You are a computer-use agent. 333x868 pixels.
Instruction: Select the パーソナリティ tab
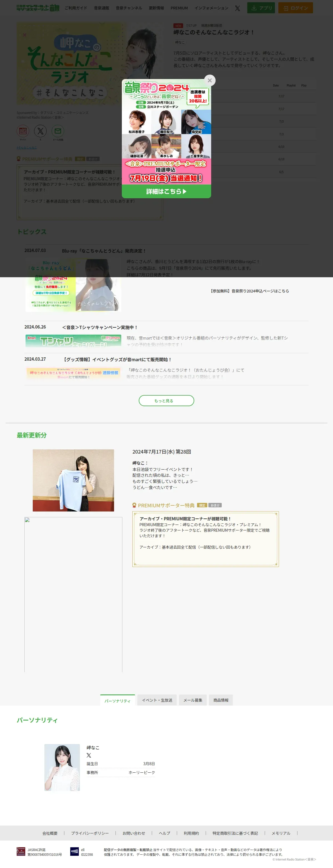117,700
